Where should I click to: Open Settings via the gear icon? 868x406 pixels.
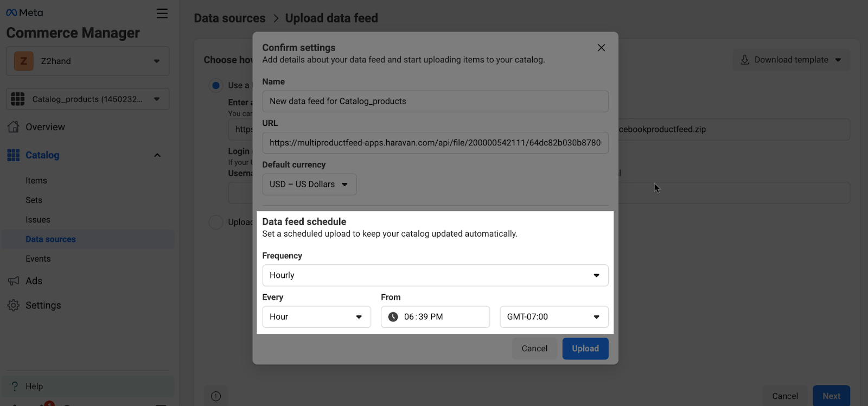pos(14,306)
